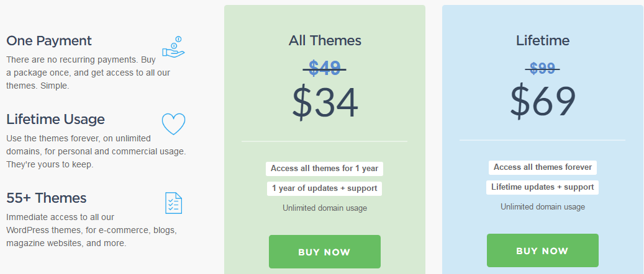Click the 'Lifetime updates + support' badge
Screen dimensions: 644x274
[x=543, y=187]
